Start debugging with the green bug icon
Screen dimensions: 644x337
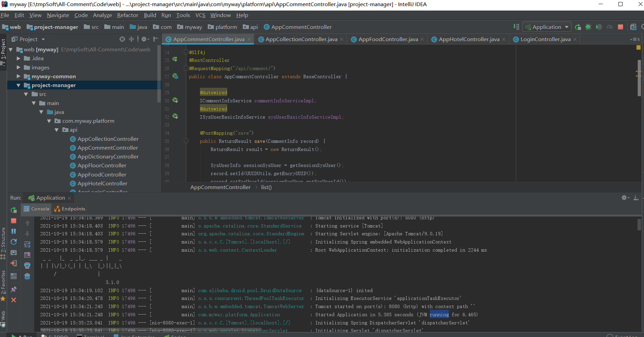(x=588, y=27)
